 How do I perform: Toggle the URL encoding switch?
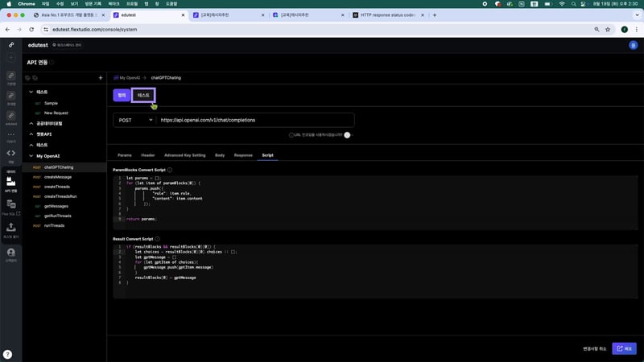pyautogui.click(x=348, y=135)
